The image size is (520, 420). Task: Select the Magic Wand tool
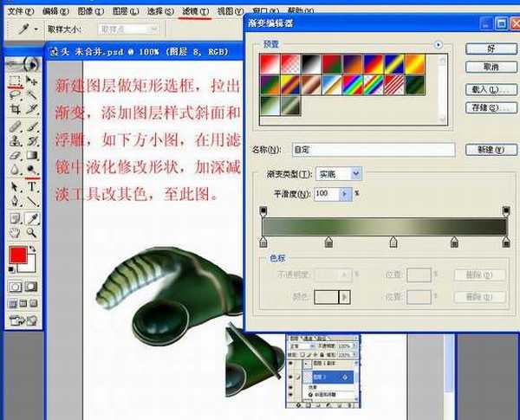pyautogui.click(x=32, y=95)
